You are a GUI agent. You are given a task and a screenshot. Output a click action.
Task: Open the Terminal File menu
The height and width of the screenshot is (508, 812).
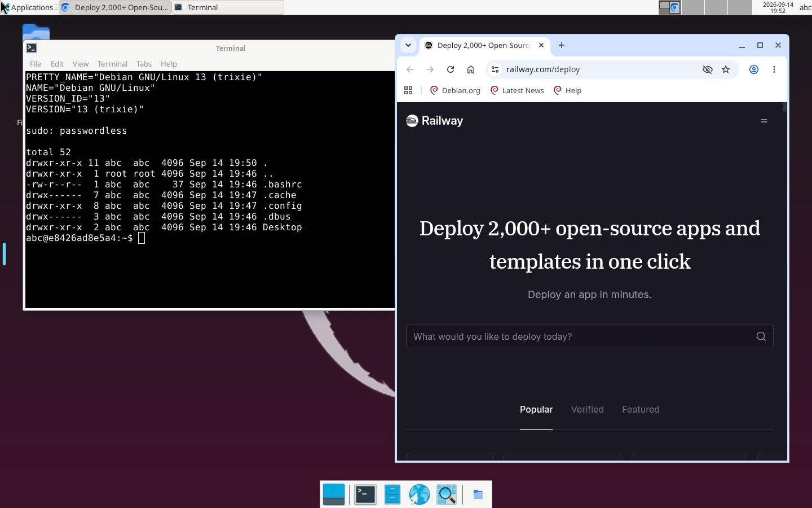pos(36,64)
